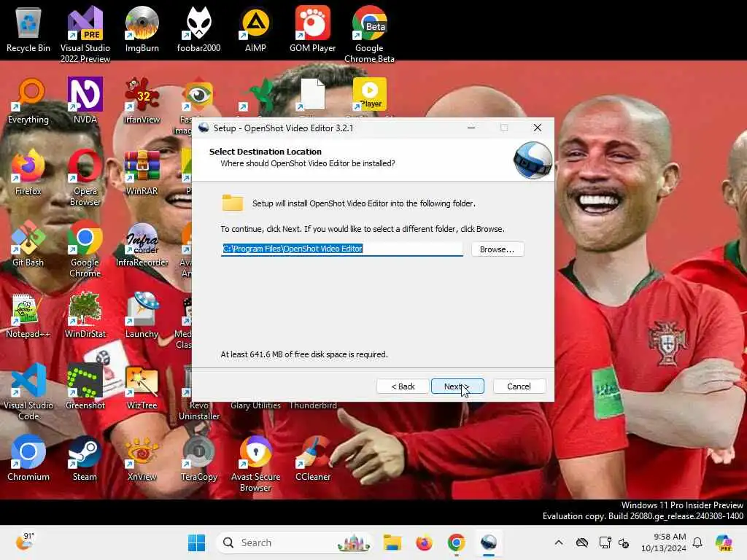Select Google Chrome Beta desktop icon
The height and width of the screenshot is (560, 747).
[x=369, y=34]
